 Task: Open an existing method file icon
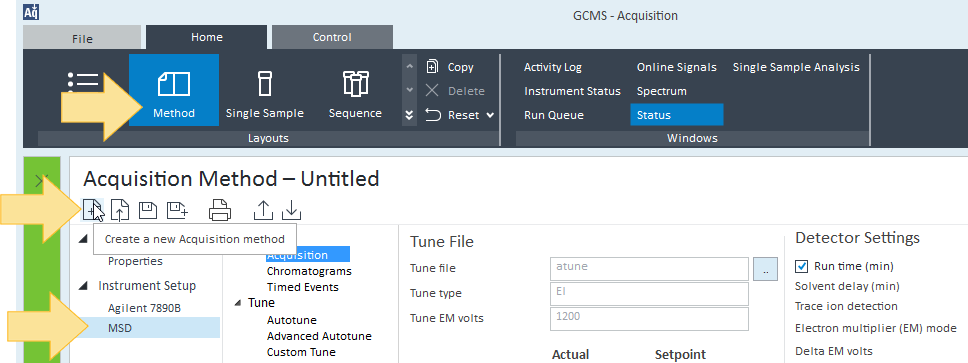[x=120, y=211]
